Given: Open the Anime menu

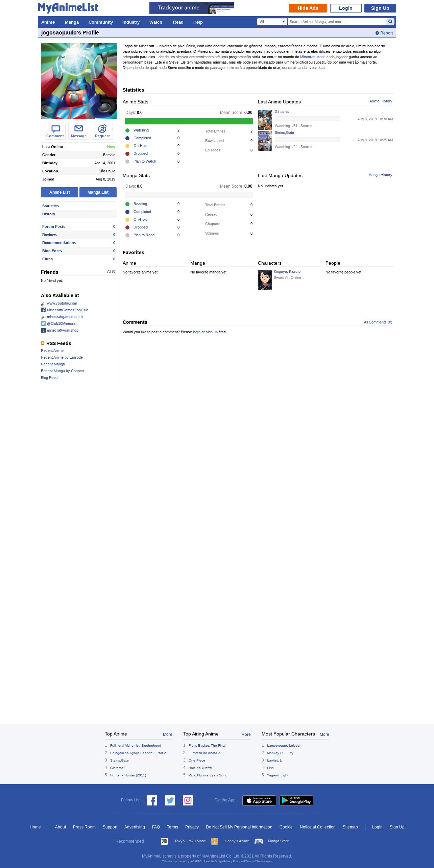Looking at the screenshot, I should [48, 22].
